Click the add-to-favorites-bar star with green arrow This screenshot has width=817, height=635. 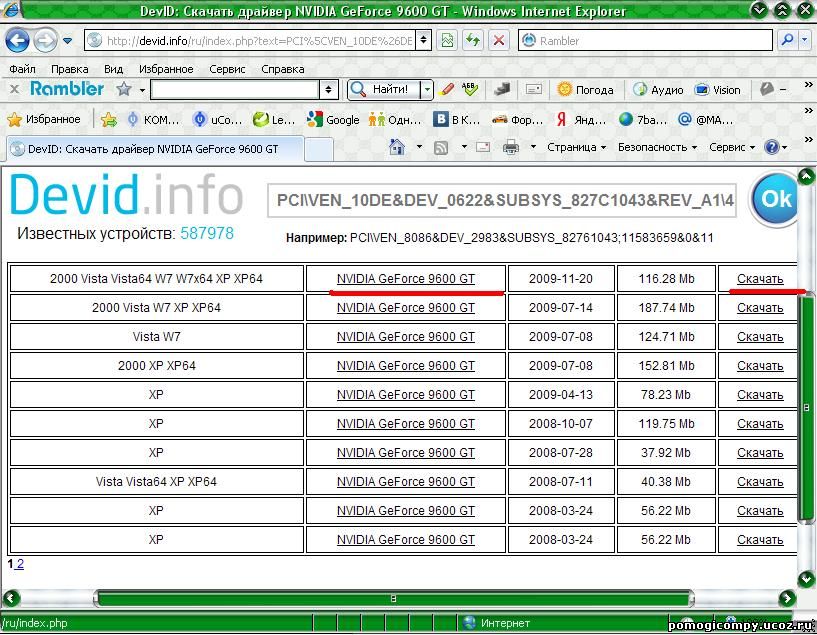click(x=109, y=120)
